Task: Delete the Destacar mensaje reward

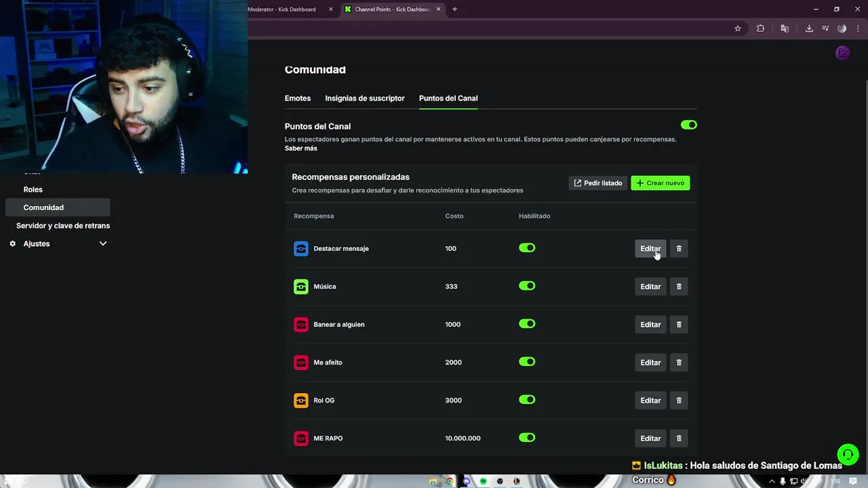Action: coord(679,249)
